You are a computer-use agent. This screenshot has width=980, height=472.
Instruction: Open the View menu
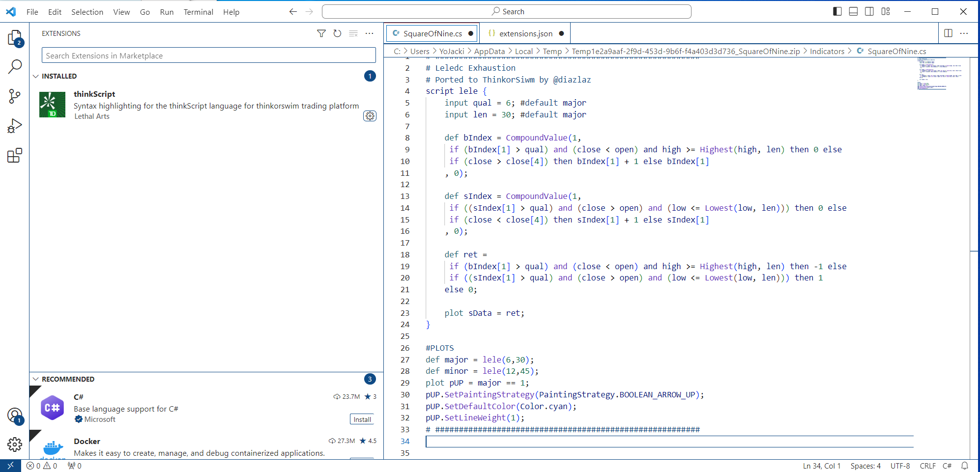[x=121, y=12]
